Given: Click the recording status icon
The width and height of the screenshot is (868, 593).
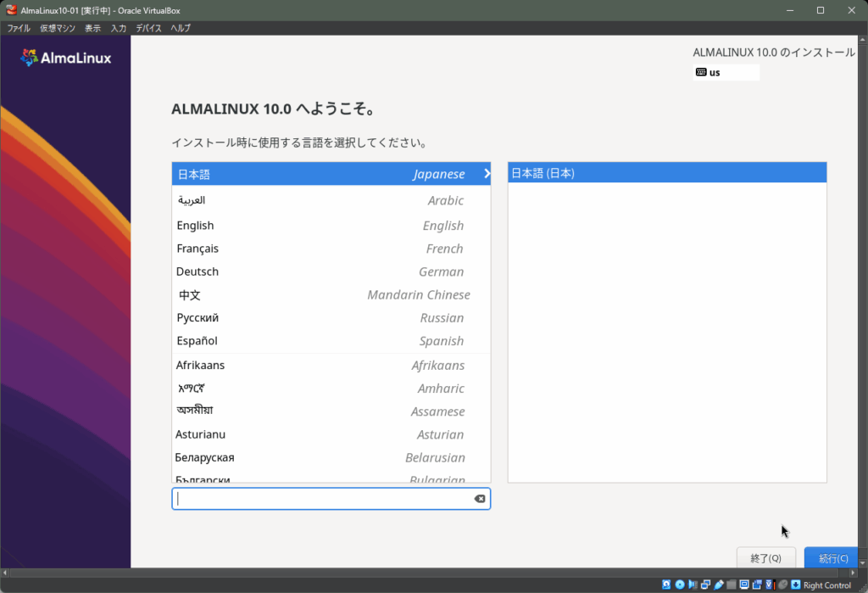Looking at the screenshot, I should coord(757,585).
